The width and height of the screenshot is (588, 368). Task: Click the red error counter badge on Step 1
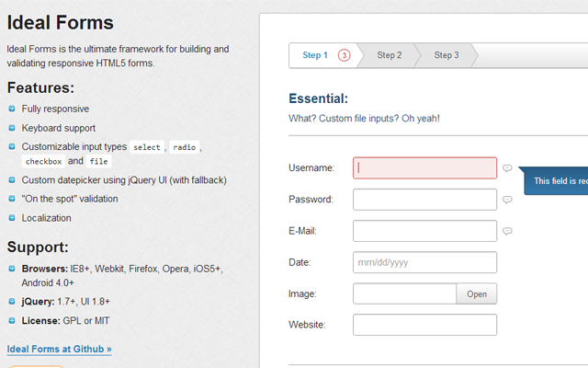(345, 55)
